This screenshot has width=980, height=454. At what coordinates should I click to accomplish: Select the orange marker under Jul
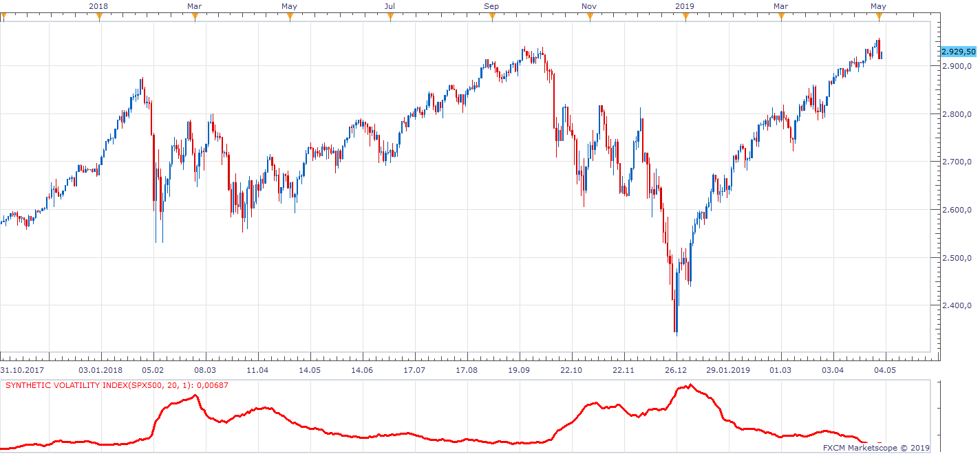390,17
